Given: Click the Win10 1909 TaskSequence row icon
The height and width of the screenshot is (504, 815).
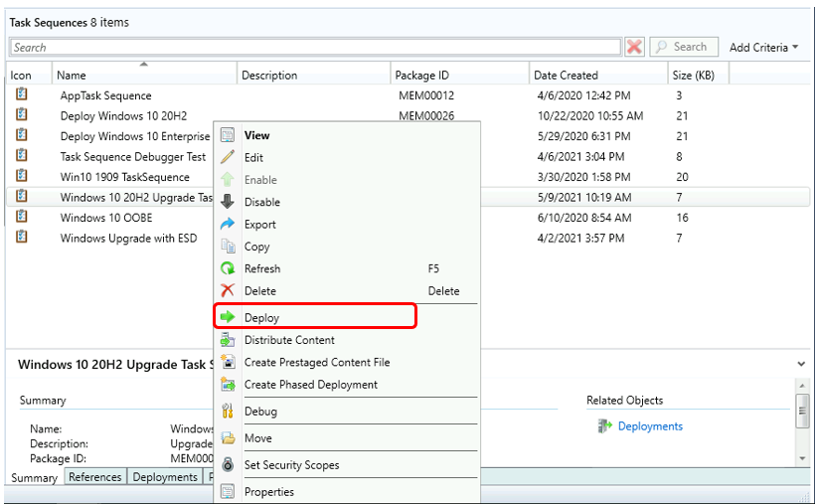Looking at the screenshot, I should 21,175.
